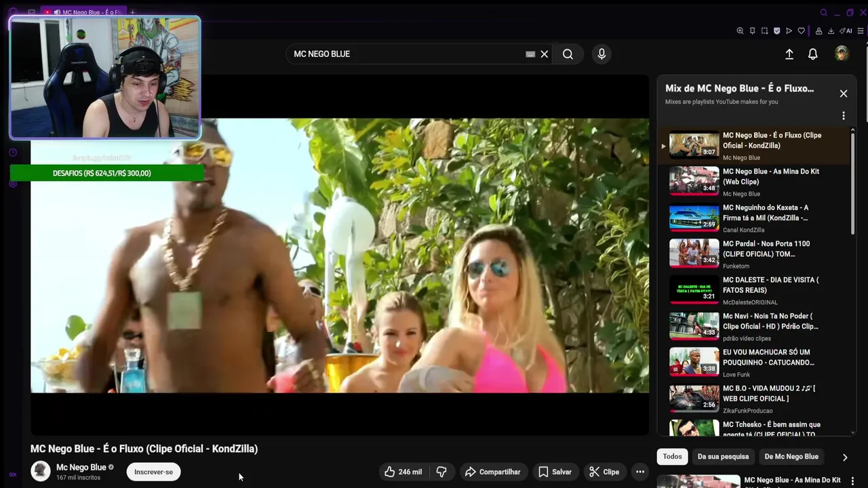
Task: Add page to bookmarks heart icon
Action: [801, 30]
